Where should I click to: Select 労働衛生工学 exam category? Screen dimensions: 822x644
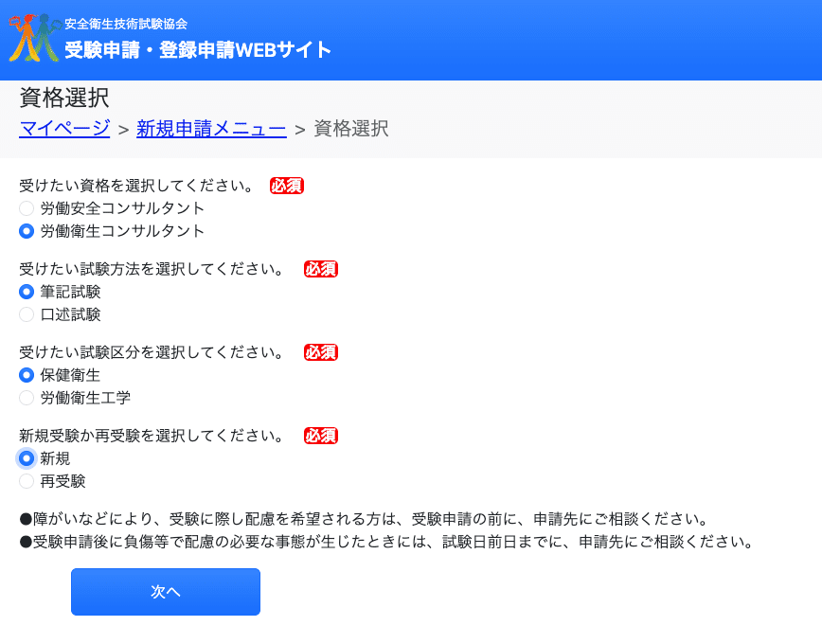point(27,398)
